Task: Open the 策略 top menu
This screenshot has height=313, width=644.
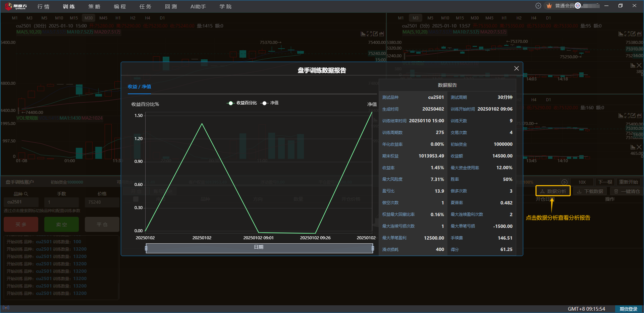Action: point(94,6)
